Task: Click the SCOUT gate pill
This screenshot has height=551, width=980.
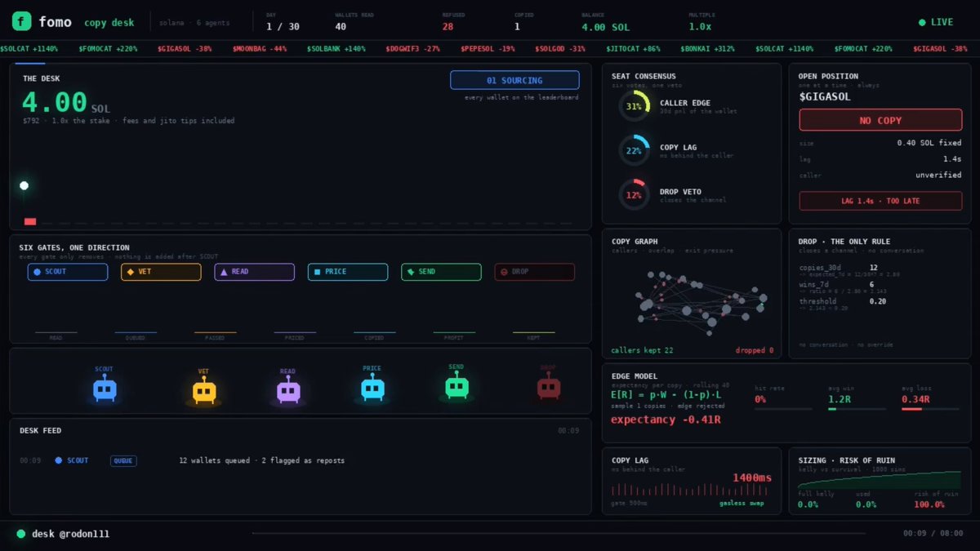Action: 68,272
